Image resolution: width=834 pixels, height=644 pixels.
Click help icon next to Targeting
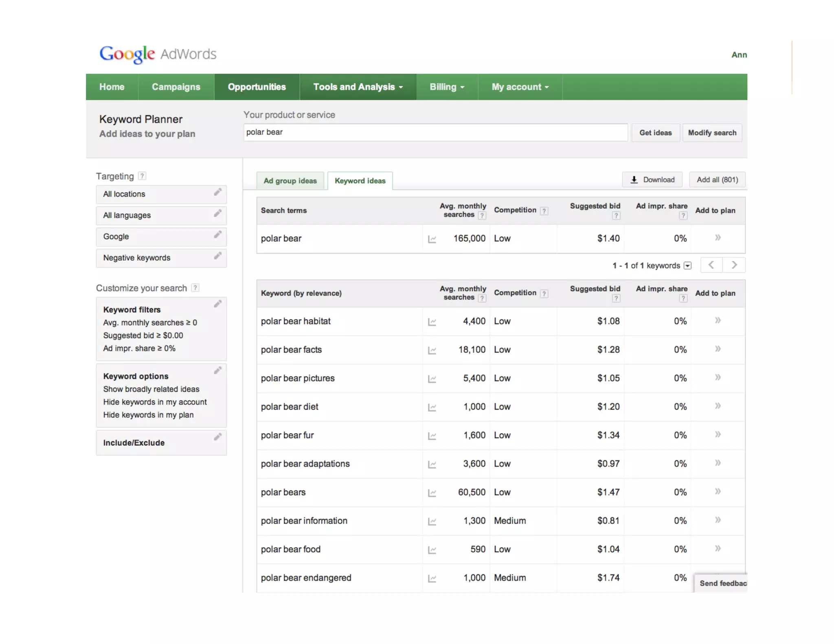tap(142, 176)
